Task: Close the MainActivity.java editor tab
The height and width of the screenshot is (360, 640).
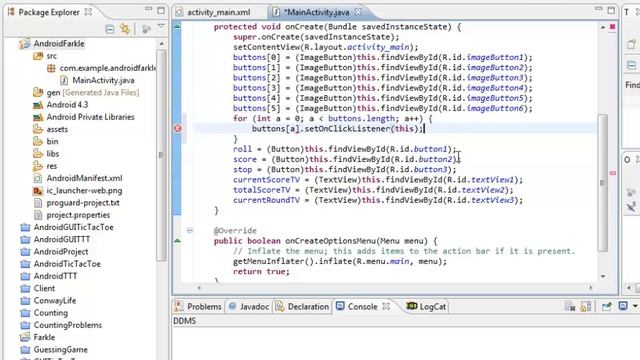Action: 358,12
